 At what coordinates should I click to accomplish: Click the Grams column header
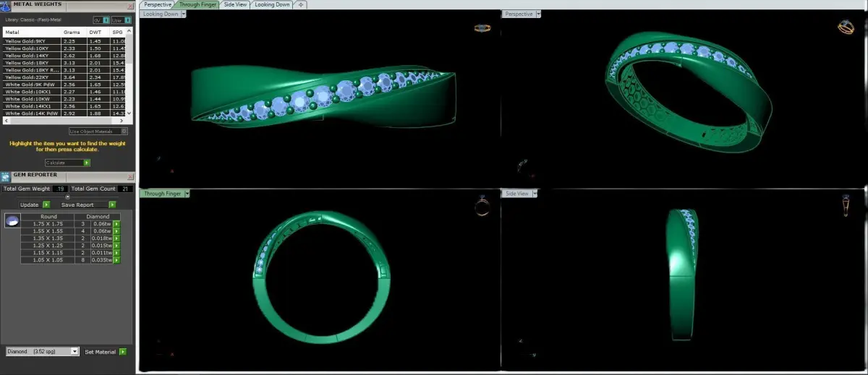[x=75, y=32]
